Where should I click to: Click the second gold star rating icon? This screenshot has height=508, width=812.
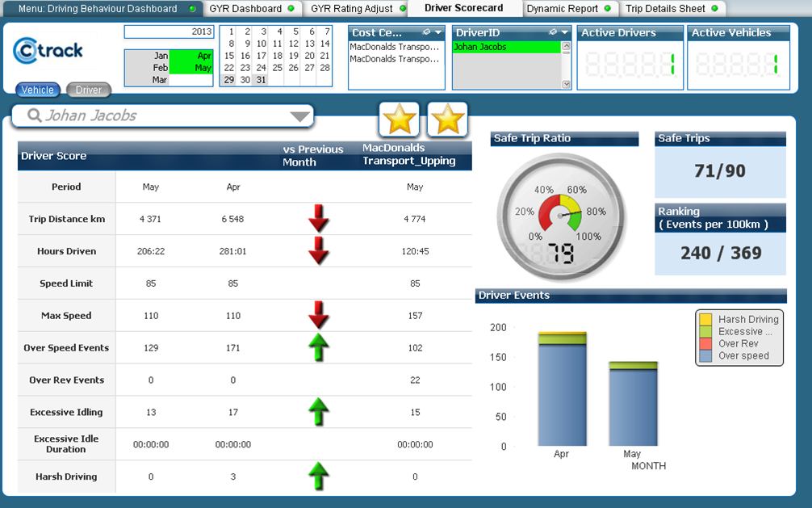point(448,120)
